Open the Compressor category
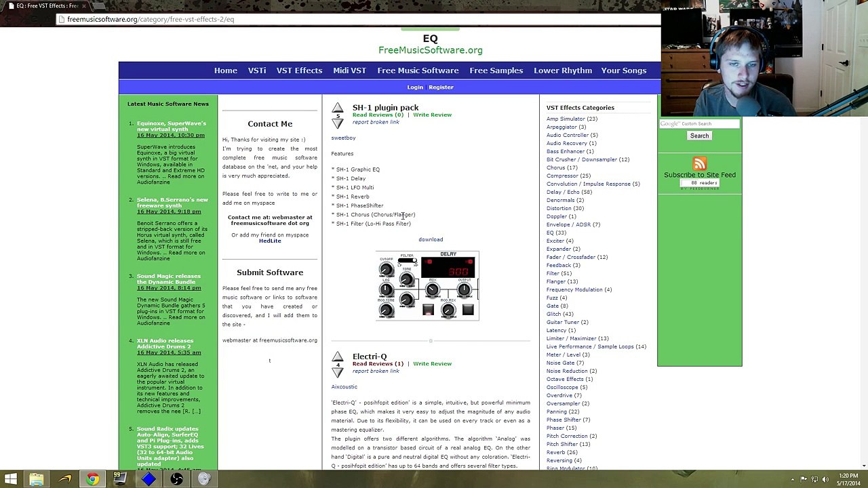This screenshot has width=868, height=488. pyautogui.click(x=562, y=176)
